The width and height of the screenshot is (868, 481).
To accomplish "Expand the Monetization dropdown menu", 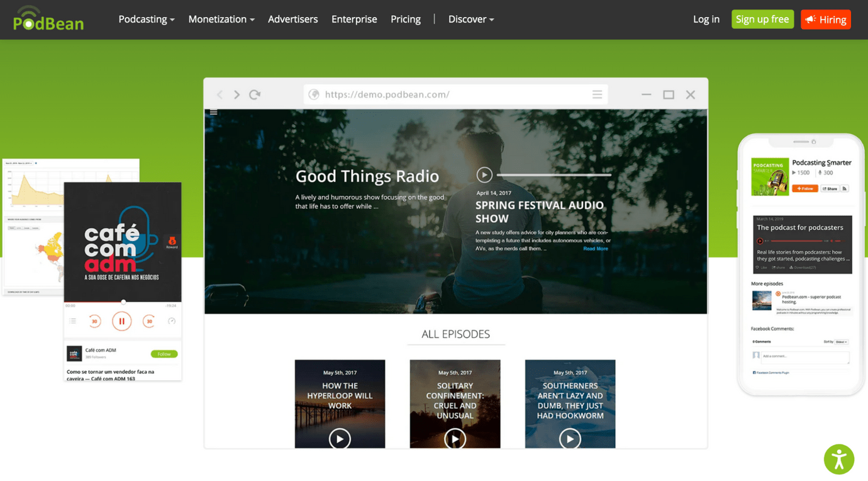I will pos(221,20).
